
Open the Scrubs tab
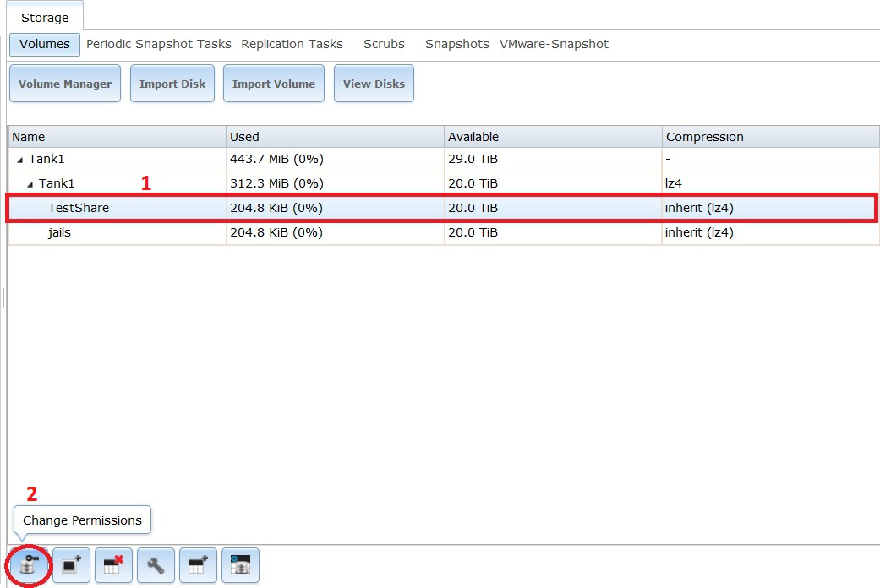click(384, 44)
